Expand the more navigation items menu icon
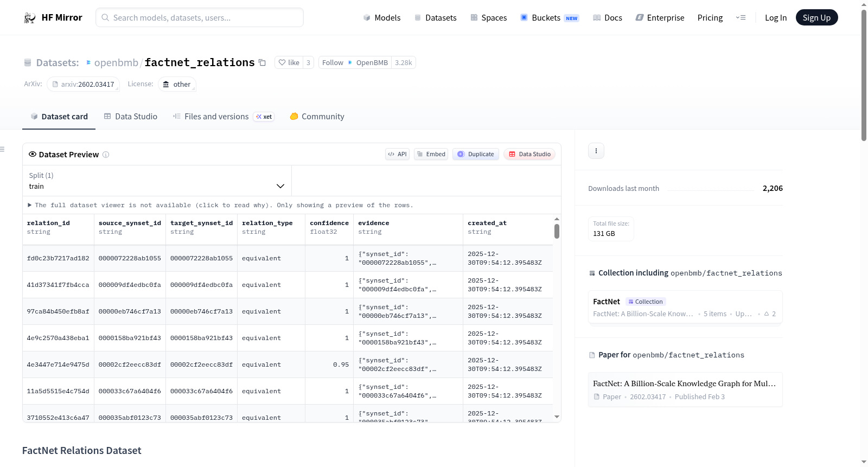The height and width of the screenshot is (467, 868). tap(741, 18)
